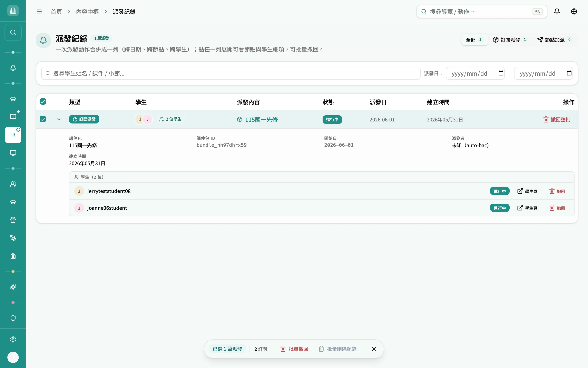Click the user avatar at sidebar bottom
588x368 pixels.
coord(13,357)
